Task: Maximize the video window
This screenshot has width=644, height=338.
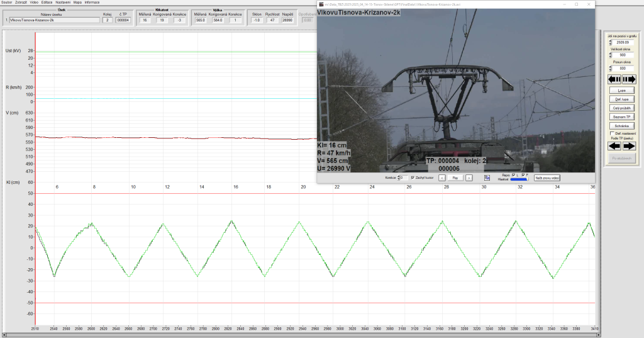Action: pos(577,4)
